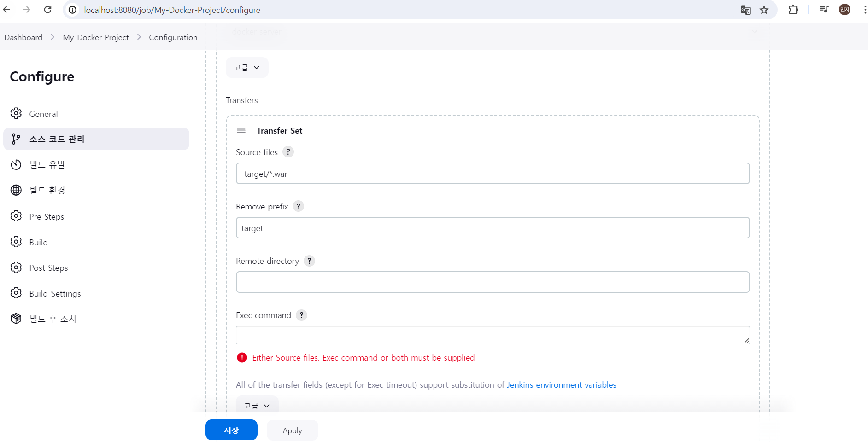Click the Exec command help icon
Image resolution: width=868 pixels, height=442 pixels.
pos(301,315)
